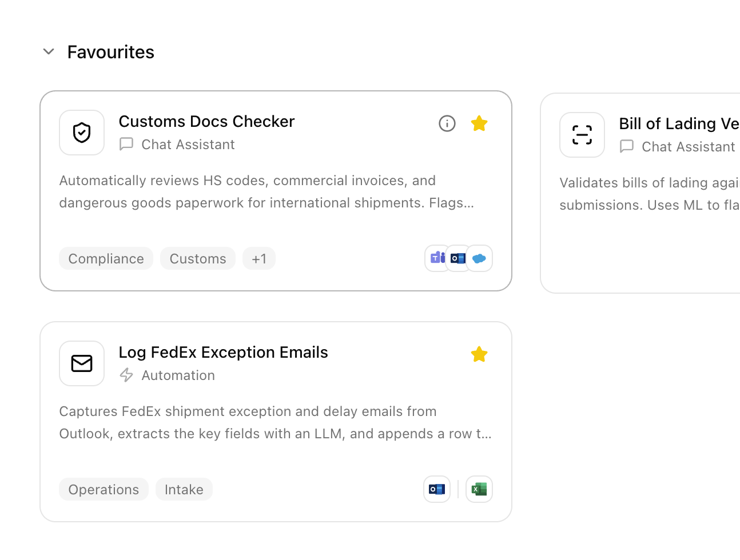
Task: Select the Operations tag
Action: (104, 490)
